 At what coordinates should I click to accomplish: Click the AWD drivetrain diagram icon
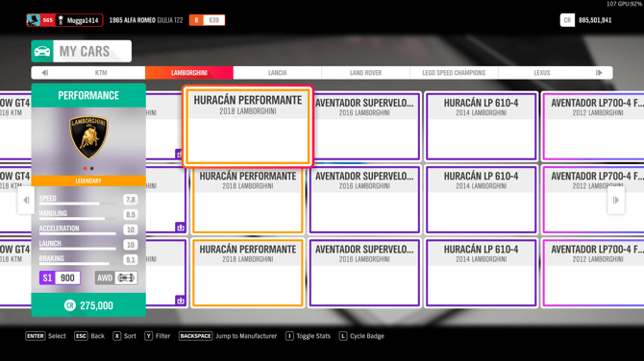pyautogui.click(x=126, y=277)
